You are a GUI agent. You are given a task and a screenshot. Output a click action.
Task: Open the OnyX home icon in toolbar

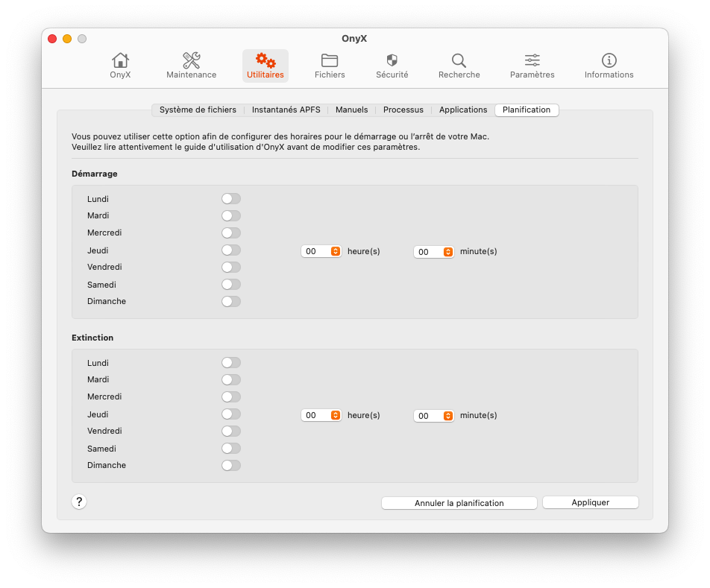click(120, 66)
